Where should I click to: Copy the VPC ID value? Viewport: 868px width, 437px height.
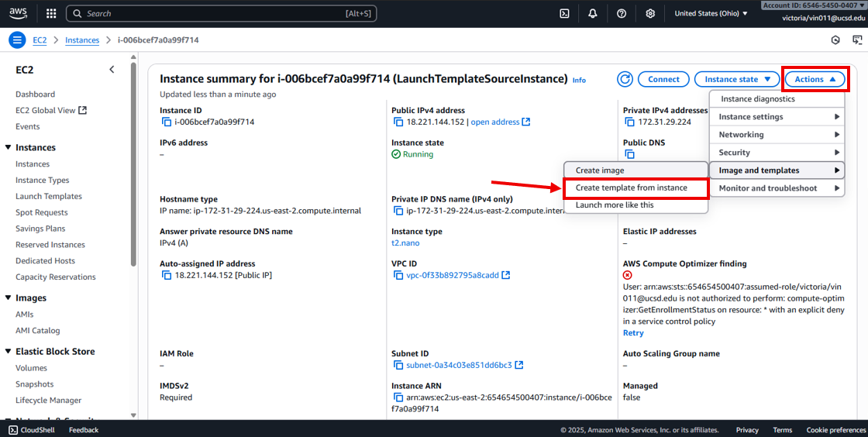(398, 275)
